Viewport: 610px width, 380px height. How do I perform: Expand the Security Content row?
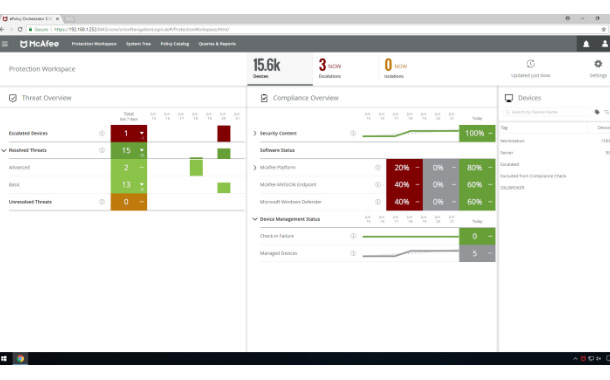coord(255,133)
